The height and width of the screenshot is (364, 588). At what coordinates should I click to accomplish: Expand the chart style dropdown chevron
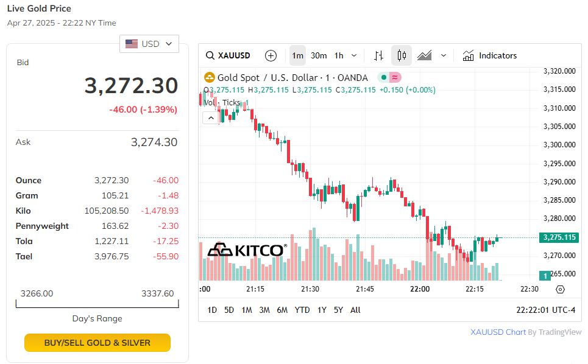point(444,55)
